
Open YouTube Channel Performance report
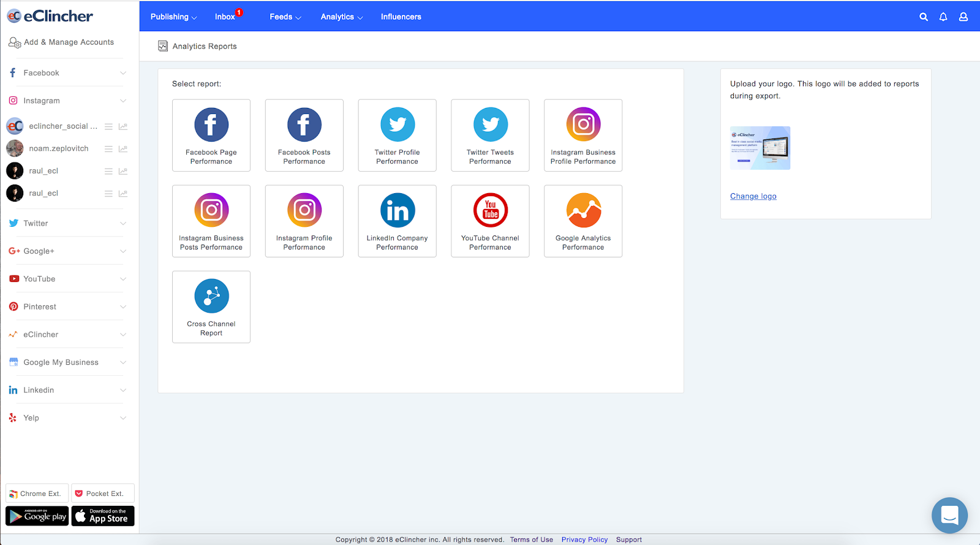[490, 221]
